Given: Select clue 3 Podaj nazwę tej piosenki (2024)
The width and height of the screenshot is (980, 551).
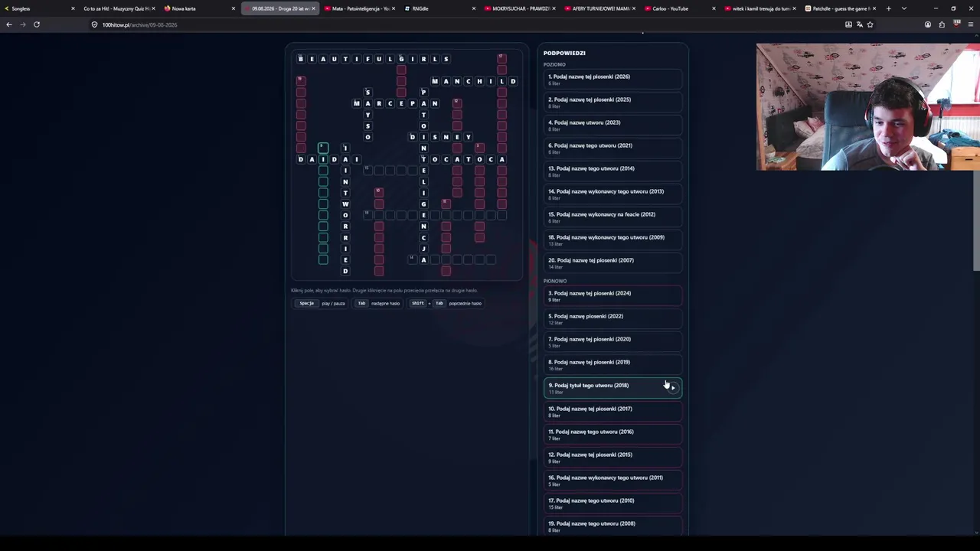Looking at the screenshot, I should [x=612, y=295].
